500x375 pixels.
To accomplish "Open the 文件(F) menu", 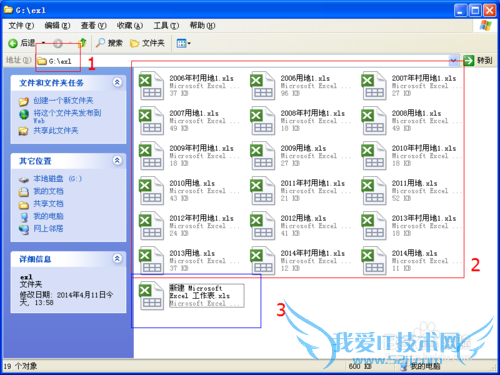I will tap(21, 26).
